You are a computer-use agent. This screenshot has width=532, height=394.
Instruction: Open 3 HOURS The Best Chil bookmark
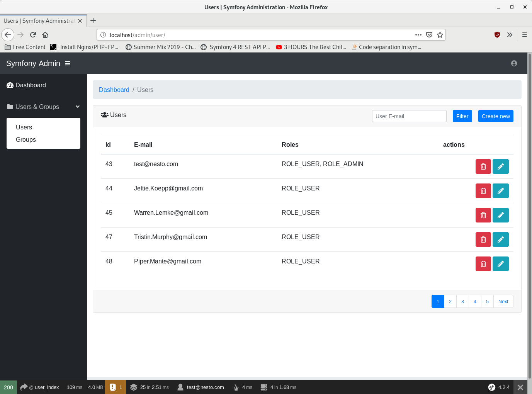coord(311,47)
